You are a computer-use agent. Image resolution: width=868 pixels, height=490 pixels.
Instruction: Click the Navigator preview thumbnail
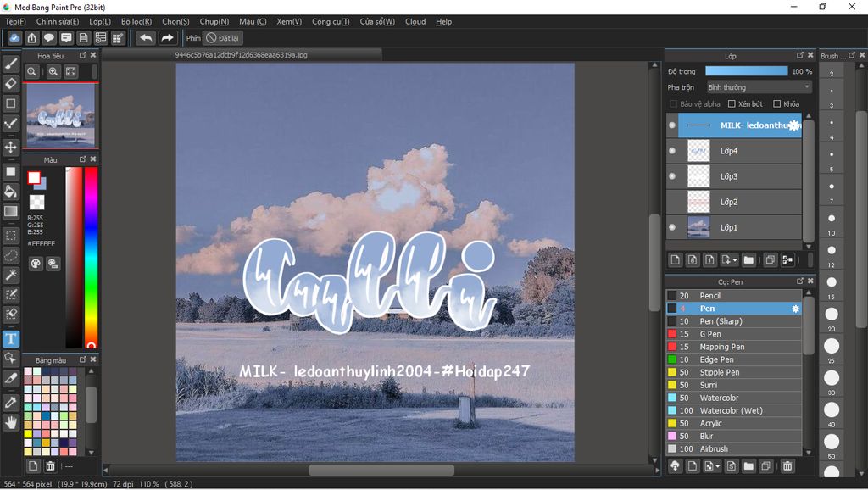click(61, 114)
